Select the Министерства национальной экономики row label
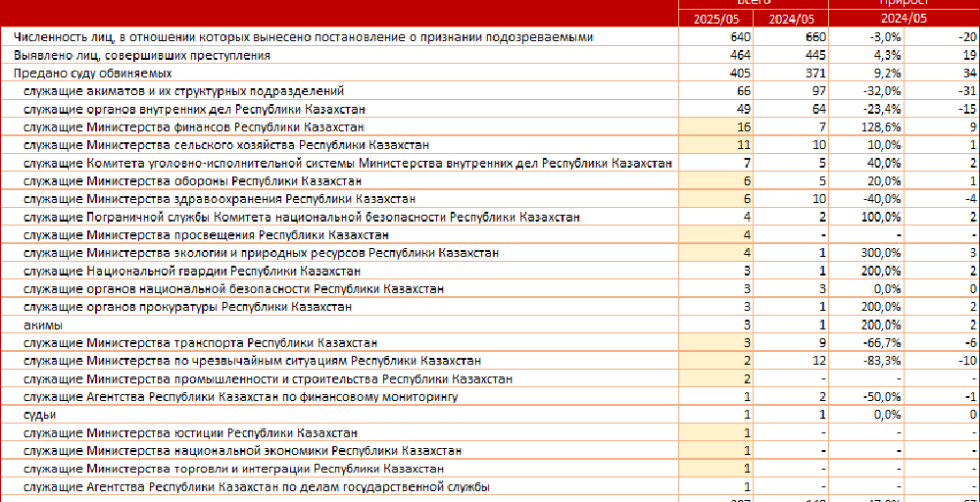Viewport: 980px width, 502px height. tap(242, 451)
